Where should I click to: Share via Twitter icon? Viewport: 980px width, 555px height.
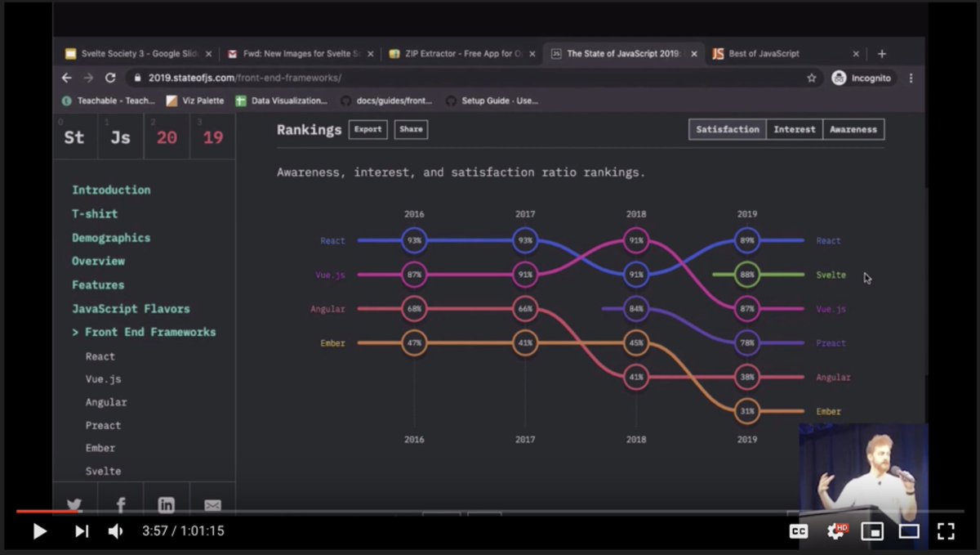[75, 504]
